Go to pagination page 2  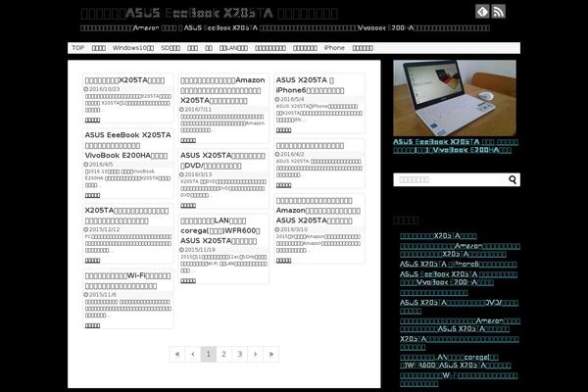pyautogui.click(x=223, y=354)
